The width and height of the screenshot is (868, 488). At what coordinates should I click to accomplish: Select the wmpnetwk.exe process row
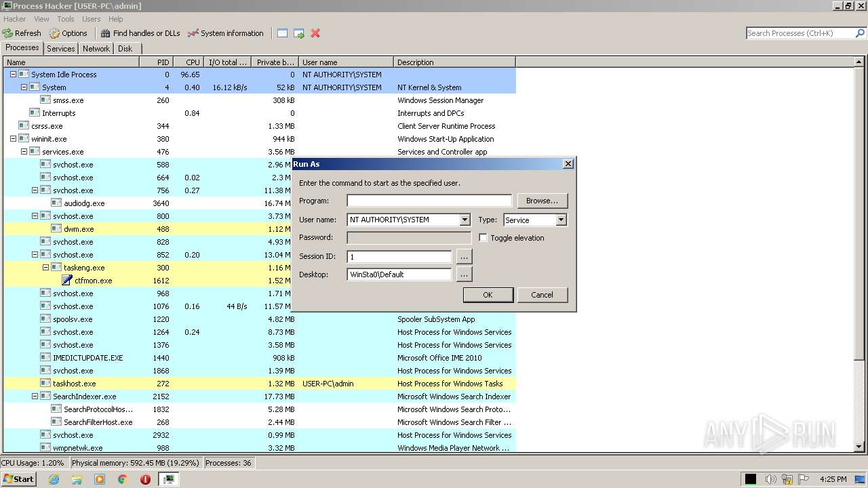(260, 448)
